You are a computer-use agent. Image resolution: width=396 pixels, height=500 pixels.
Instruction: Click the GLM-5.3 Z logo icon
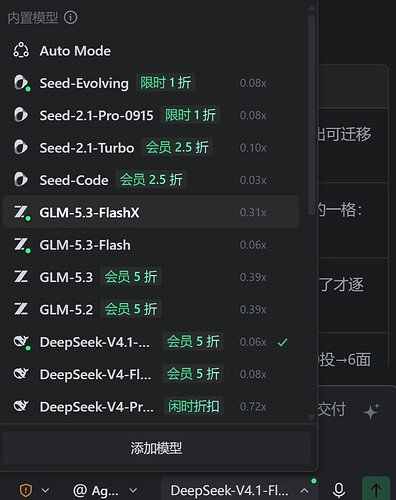21,277
